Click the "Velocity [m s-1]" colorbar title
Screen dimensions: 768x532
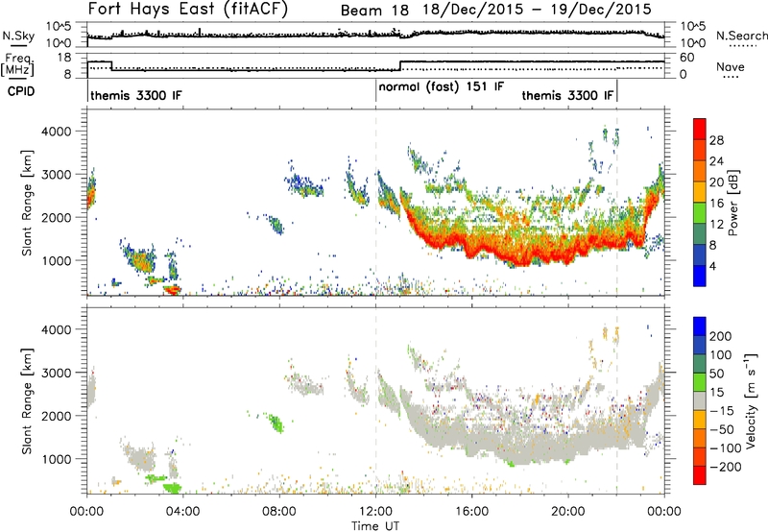click(x=752, y=400)
